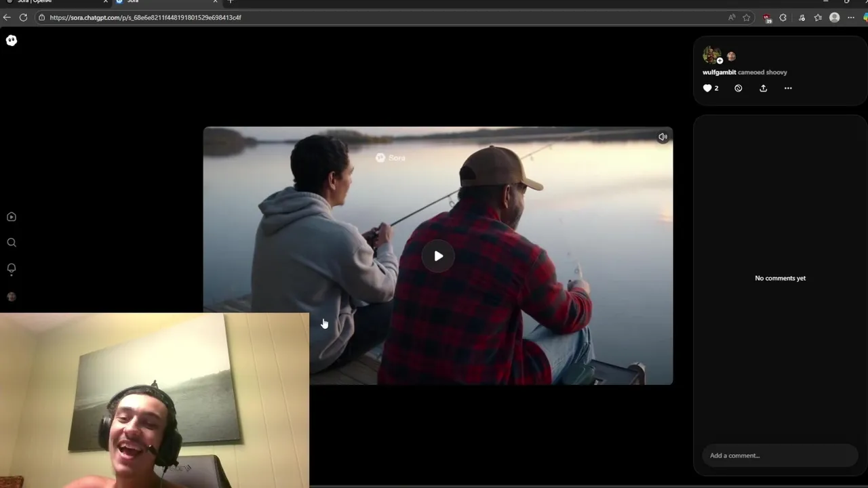
Task: Open the shoovy cameo name link
Action: pyautogui.click(x=775, y=72)
